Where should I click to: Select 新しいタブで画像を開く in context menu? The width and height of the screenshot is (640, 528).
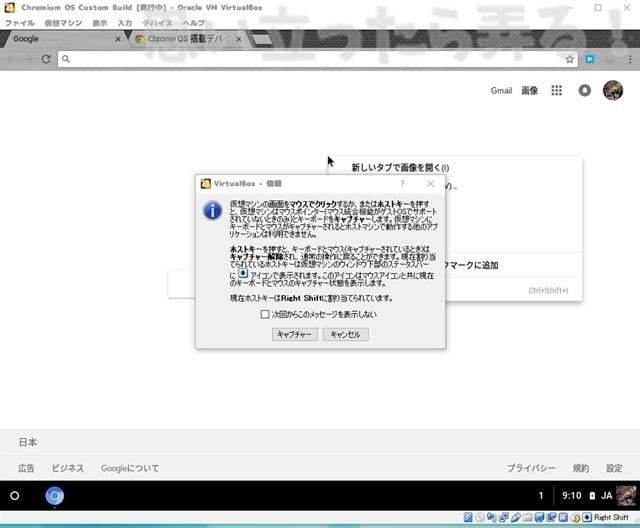(x=400, y=168)
